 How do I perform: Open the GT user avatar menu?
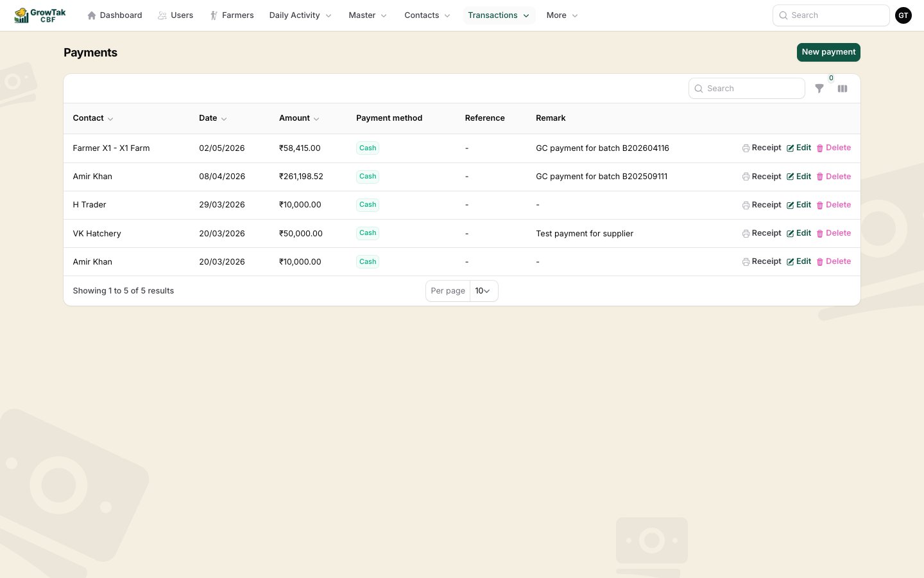point(903,15)
